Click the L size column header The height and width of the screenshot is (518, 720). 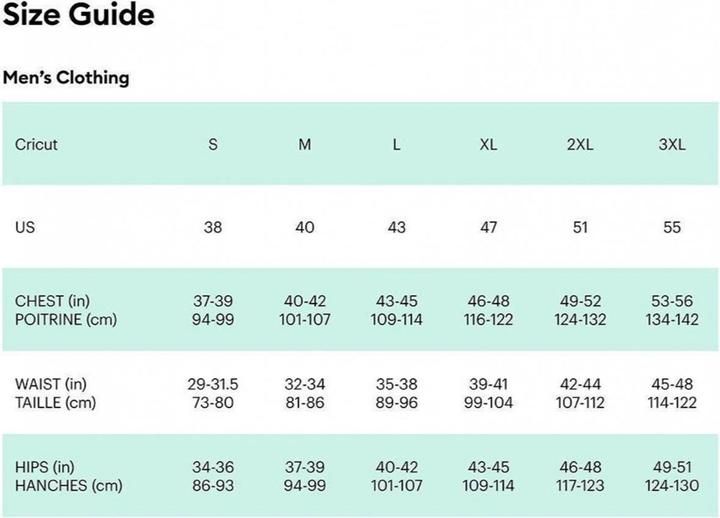pyautogui.click(x=396, y=144)
